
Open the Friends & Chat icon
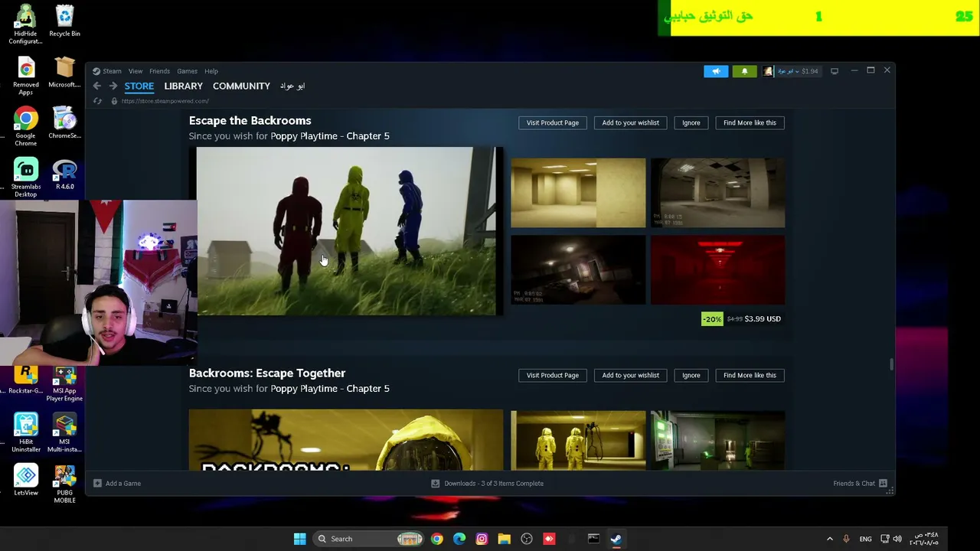tap(883, 484)
